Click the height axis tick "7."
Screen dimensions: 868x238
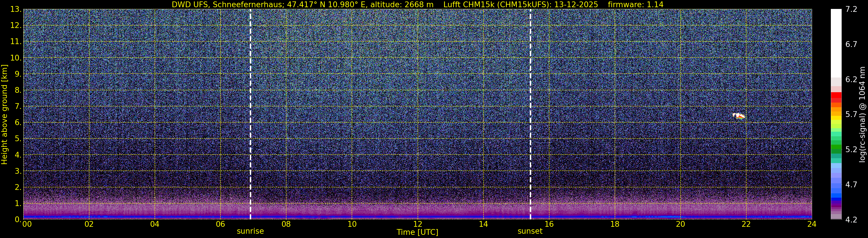pos(18,107)
